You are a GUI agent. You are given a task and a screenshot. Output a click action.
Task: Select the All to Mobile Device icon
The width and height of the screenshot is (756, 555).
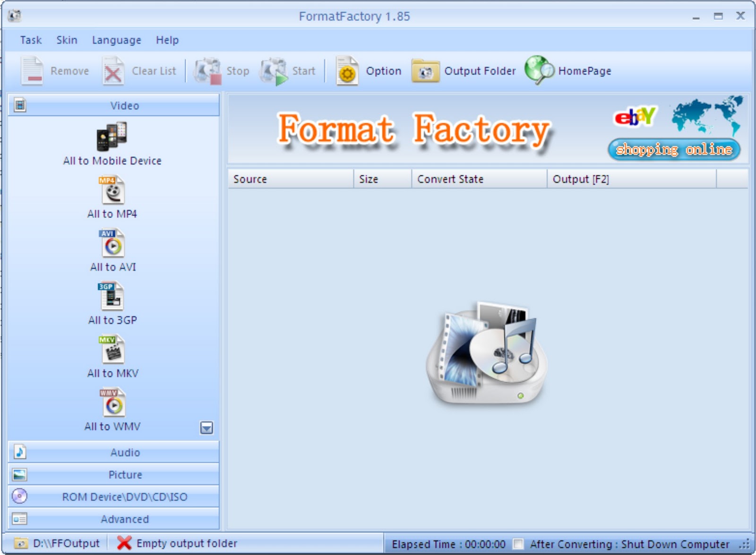(112, 137)
